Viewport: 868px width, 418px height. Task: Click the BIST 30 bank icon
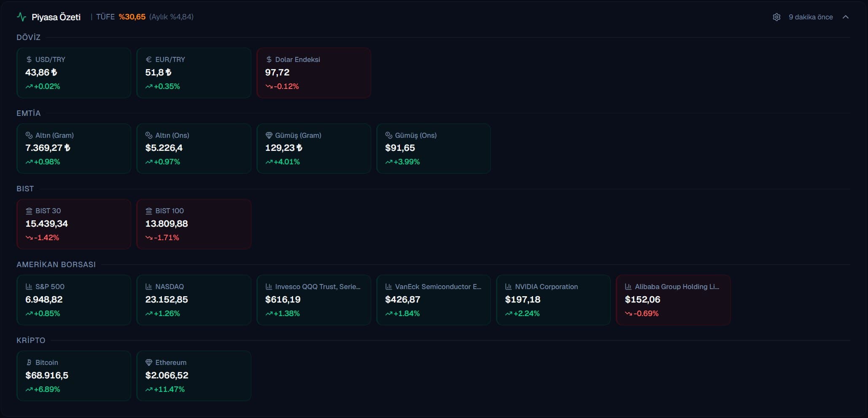[29, 211]
